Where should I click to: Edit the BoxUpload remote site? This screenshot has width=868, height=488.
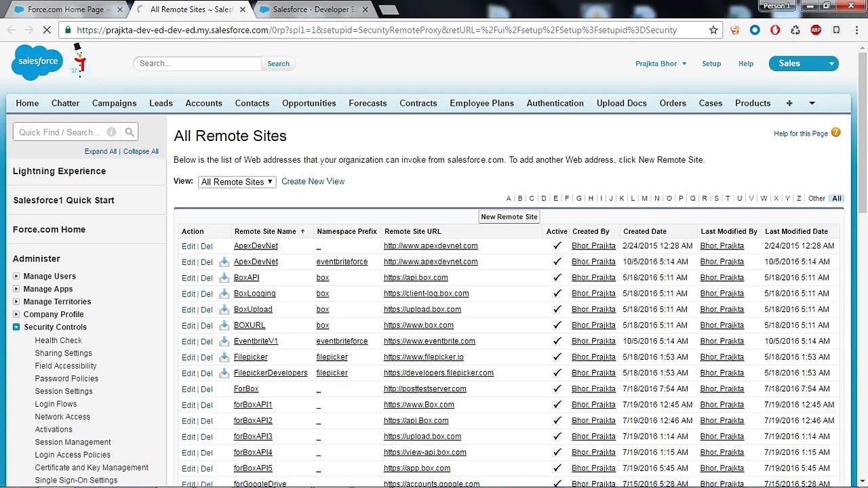pyautogui.click(x=188, y=310)
